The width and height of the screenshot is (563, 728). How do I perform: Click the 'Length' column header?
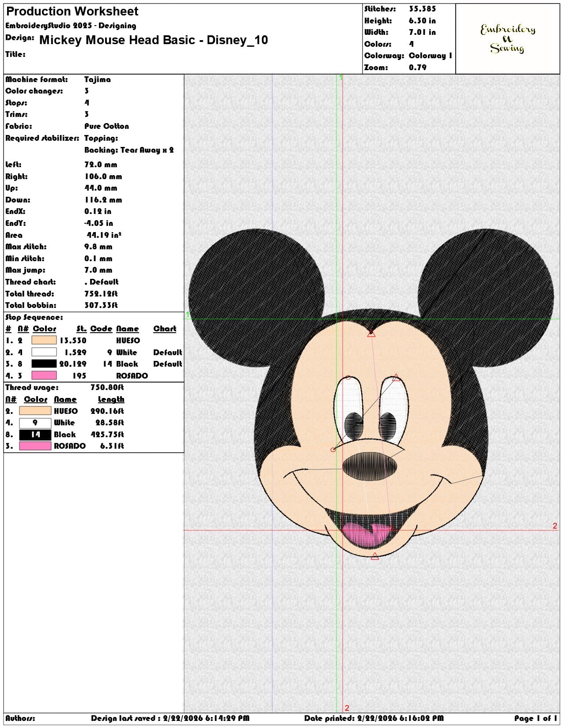[x=111, y=399]
